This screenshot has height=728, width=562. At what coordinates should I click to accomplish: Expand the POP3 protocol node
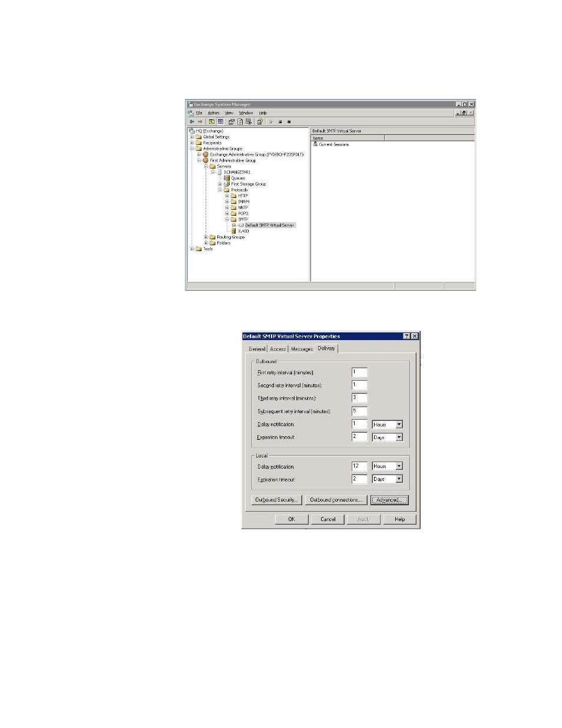coord(227,213)
